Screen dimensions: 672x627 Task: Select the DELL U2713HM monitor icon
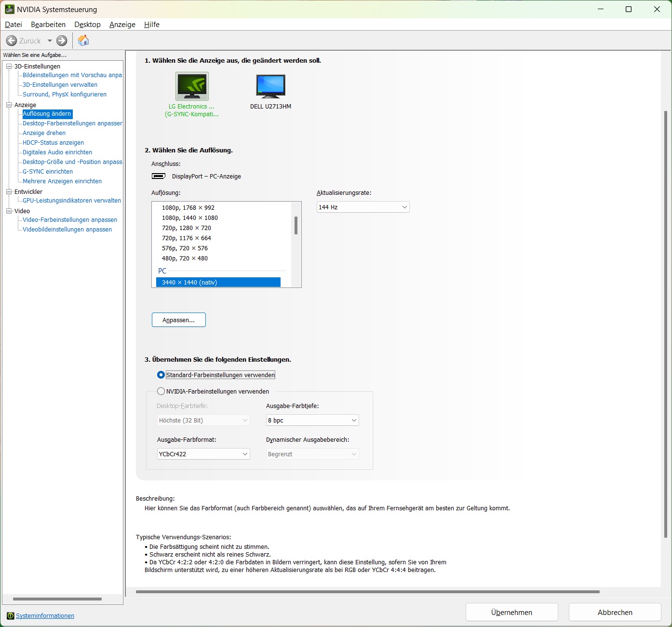coord(270,86)
